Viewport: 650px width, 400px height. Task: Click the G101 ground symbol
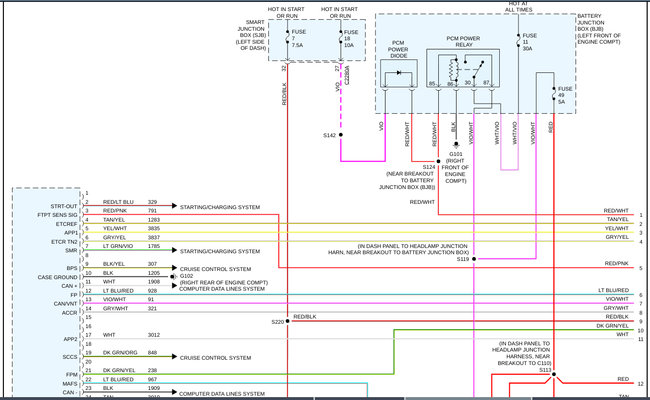pos(456,145)
